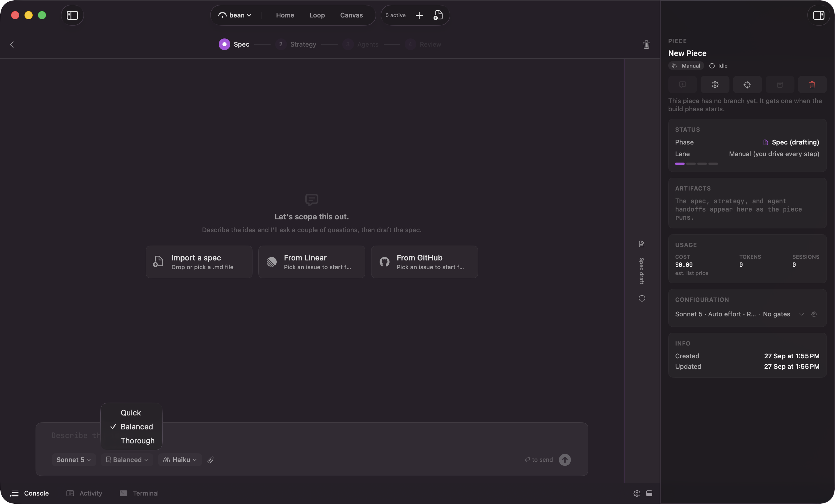Open the Sonnet 5 model dropdown

click(x=73, y=460)
